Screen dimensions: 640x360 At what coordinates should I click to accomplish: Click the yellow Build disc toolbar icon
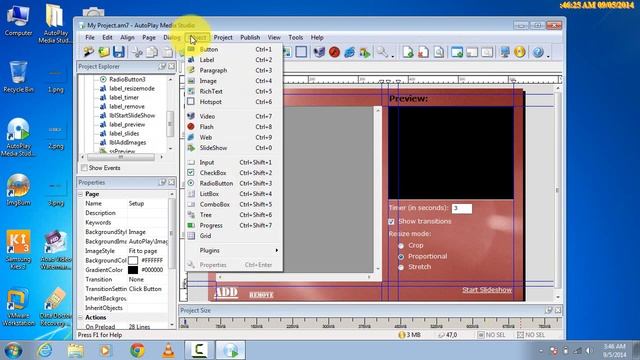tap(520, 52)
